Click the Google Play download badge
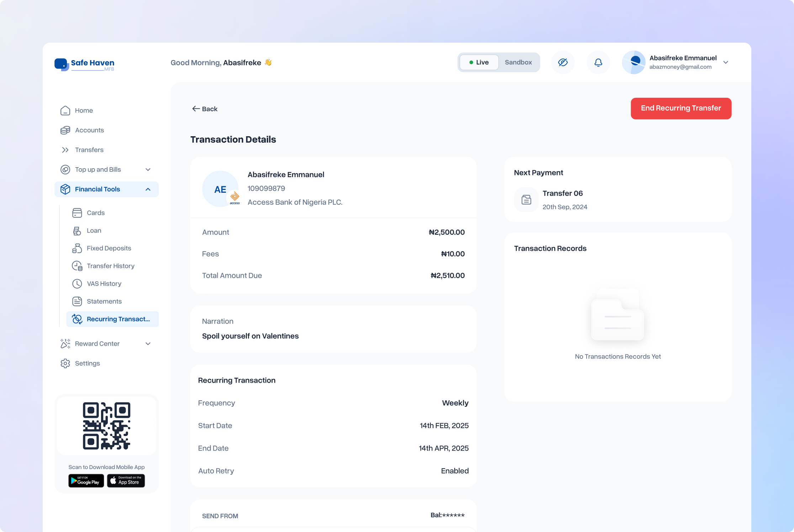 [x=86, y=481]
